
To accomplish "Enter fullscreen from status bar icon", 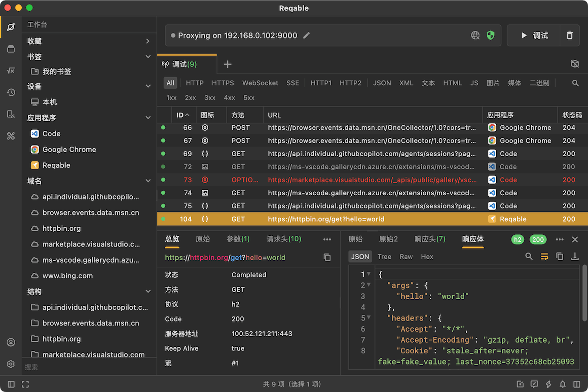I will pyautogui.click(x=25, y=384).
